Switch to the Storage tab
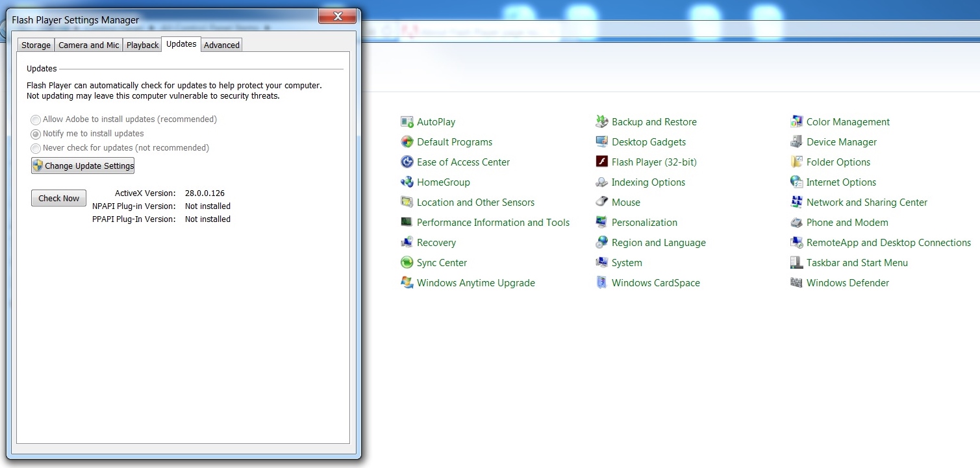The height and width of the screenshot is (468, 980). [x=36, y=45]
